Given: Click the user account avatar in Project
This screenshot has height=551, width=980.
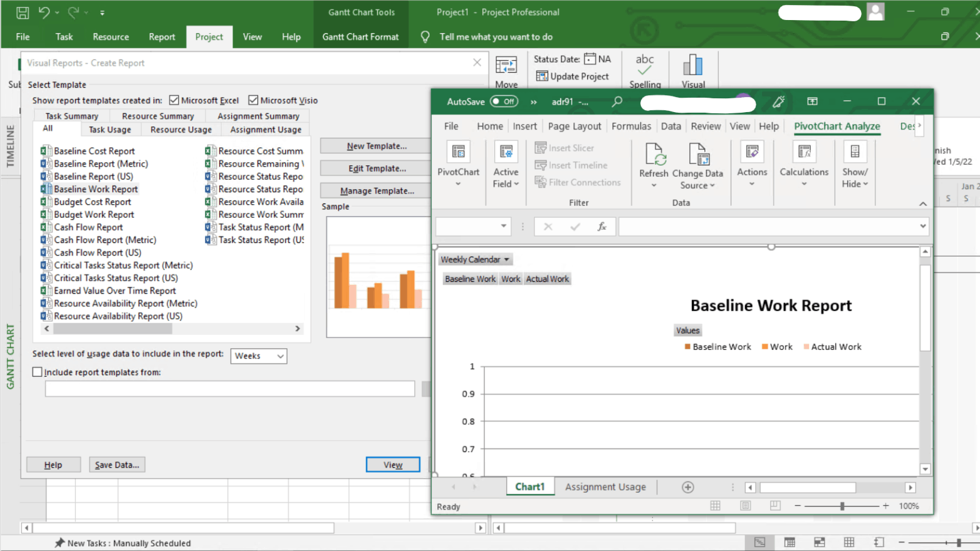Looking at the screenshot, I should click(x=875, y=12).
